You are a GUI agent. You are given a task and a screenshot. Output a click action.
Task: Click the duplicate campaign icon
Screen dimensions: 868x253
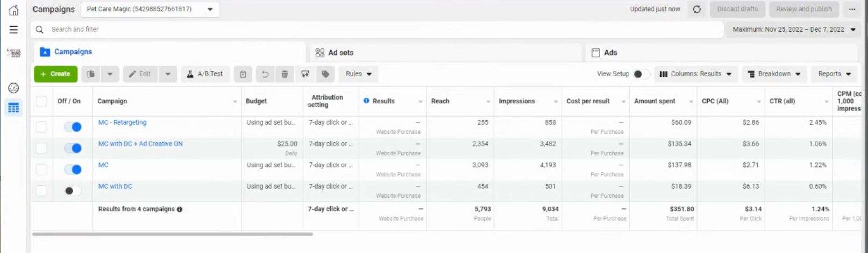tap(91, 74)
